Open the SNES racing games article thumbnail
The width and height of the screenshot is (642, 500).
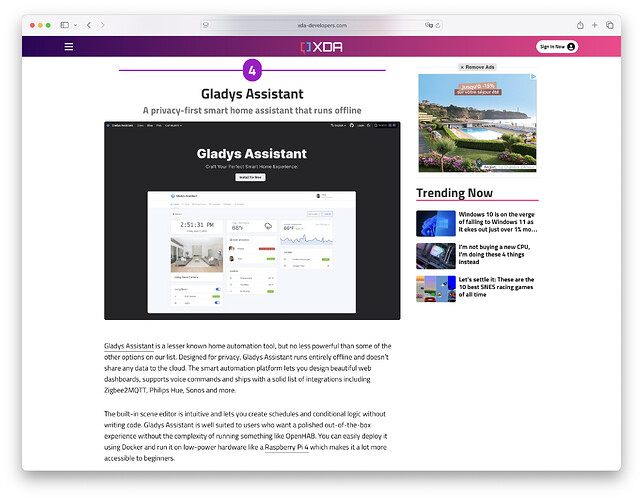pos(435,288)
